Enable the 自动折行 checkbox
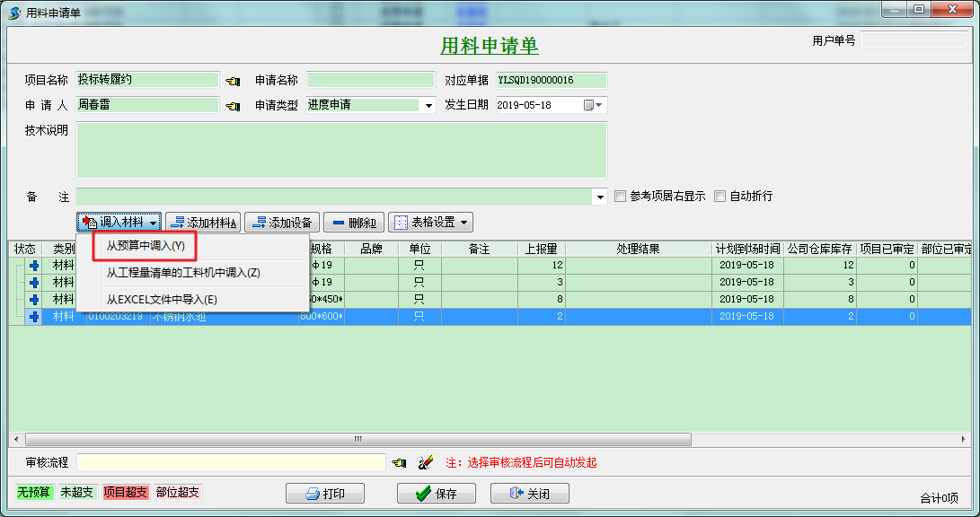Viewport: 980px width, 517px height. tap(720, 196)
